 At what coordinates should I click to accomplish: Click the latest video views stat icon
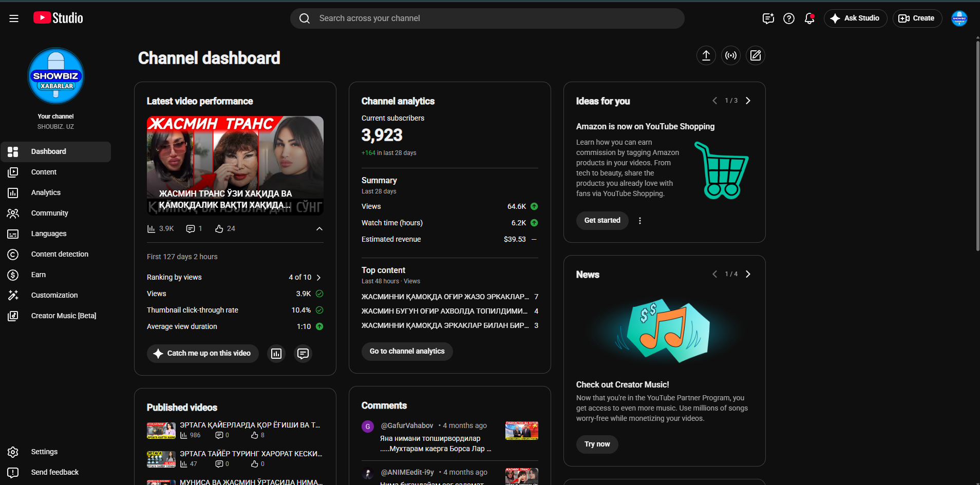[x=151, y=229]
